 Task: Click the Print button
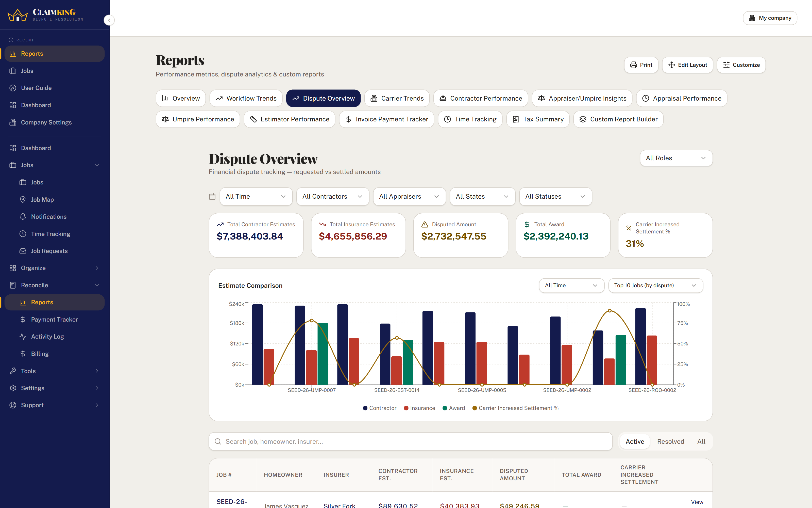point(641,65)
